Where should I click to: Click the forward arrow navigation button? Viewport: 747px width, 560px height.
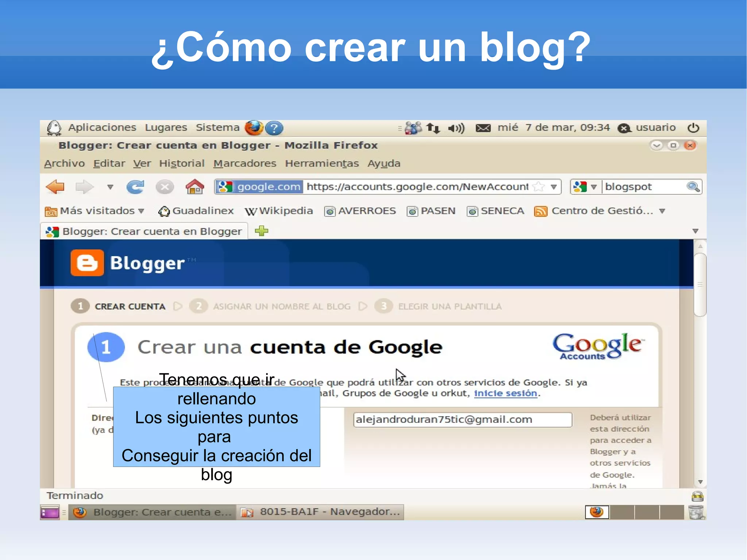(x=84, y=187)
